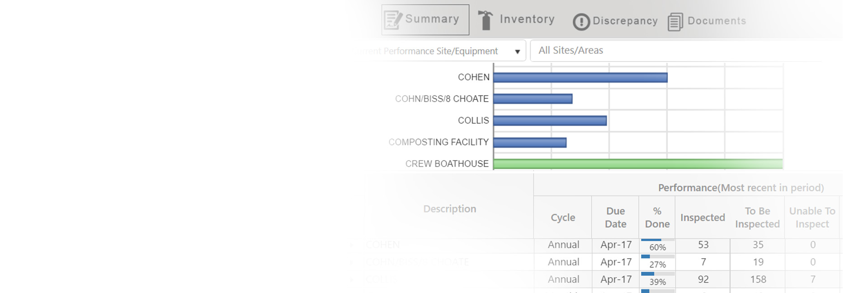Select the COLLIS bar in the chart
Image resolution: width=868 pixels, height=293 pixels.
(x=550, y=121)
